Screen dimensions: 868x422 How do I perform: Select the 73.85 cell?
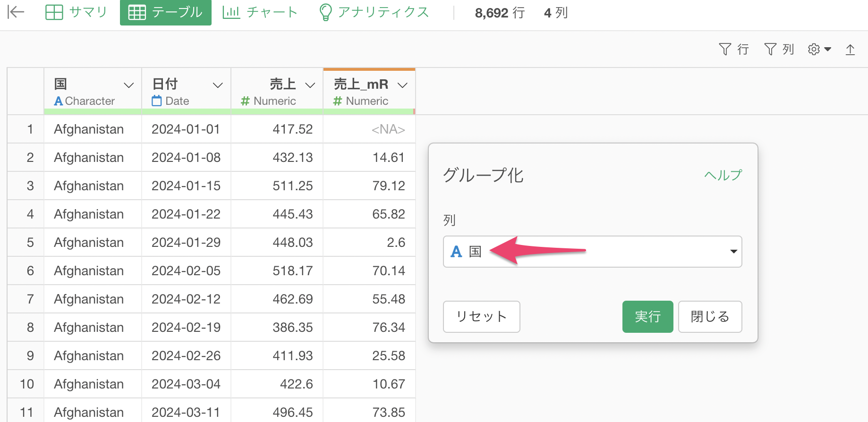click(x=369, y=410)
